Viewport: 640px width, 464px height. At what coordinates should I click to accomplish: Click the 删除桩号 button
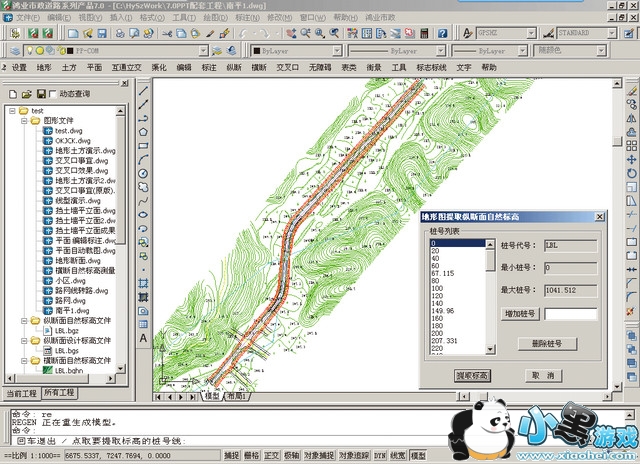[x=547, y=343]
